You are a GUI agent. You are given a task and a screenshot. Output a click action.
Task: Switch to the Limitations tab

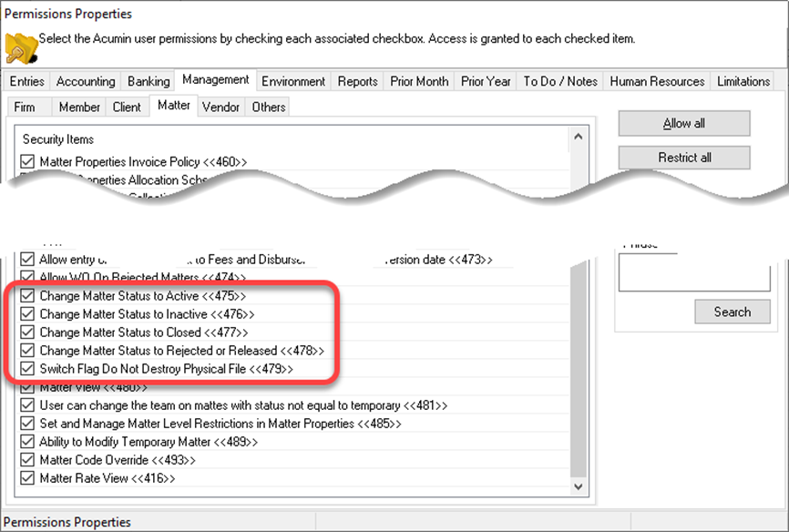click(743, 81)
